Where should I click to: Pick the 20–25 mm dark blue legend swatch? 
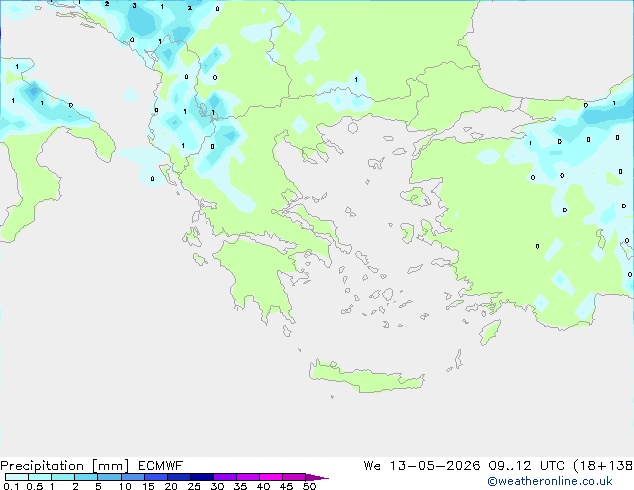click(x=178, y=477)
